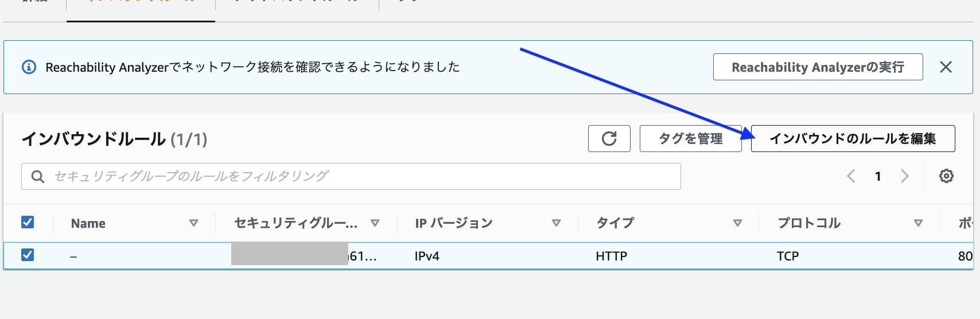
Task: Go to next page with right chevron
Action: [905, 176]
